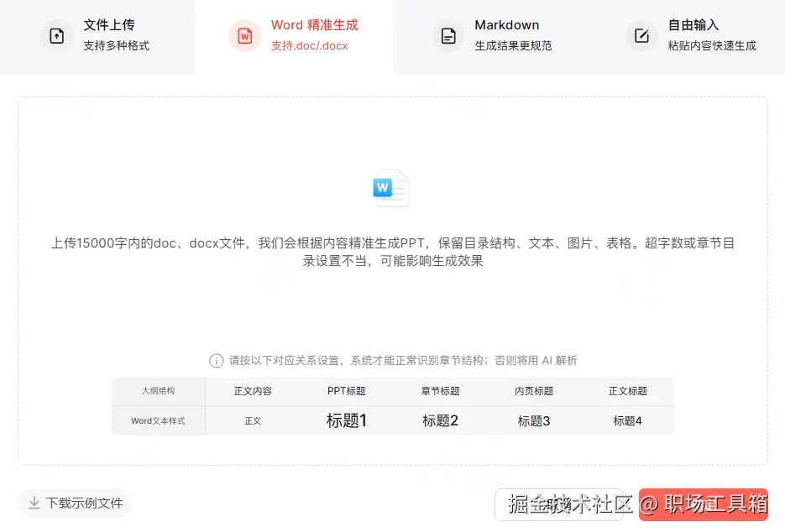Click the 标题1 style cell
The image size is (785, 532).
click(x=347, y=420)
